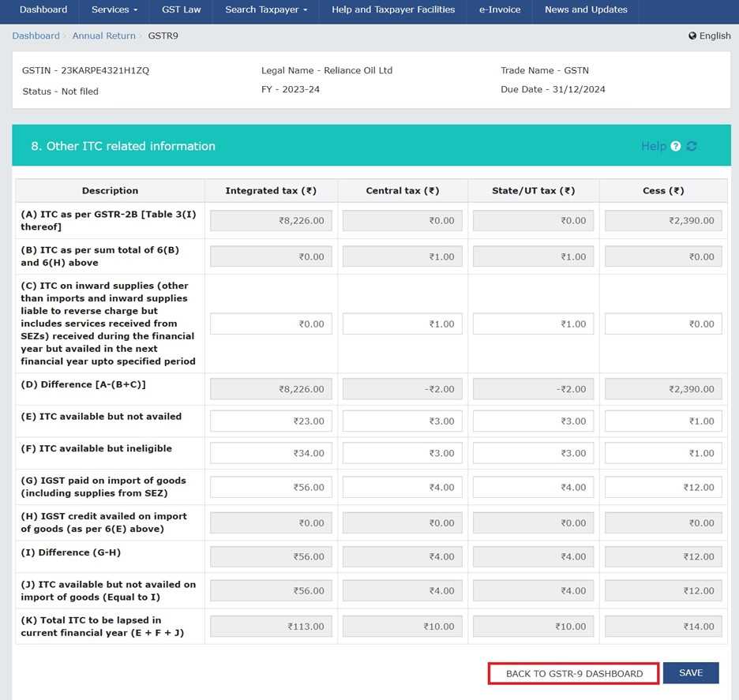Click row (C) Integrated tax input field

click(x=271, y=324)
